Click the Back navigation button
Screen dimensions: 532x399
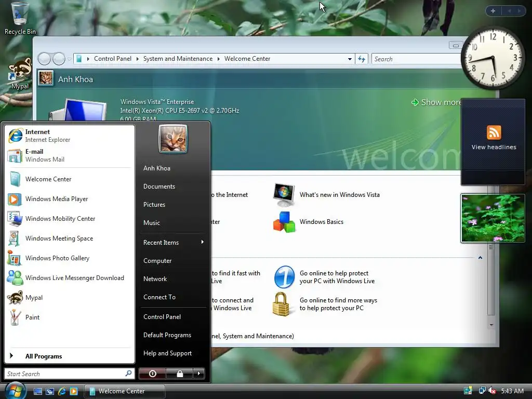click(45, 59)
